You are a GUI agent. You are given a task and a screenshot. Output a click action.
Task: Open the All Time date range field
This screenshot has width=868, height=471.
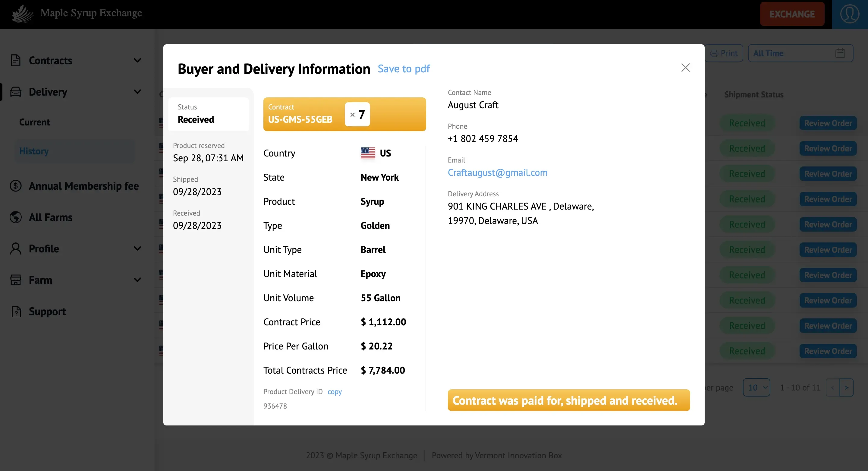point(800,53)
